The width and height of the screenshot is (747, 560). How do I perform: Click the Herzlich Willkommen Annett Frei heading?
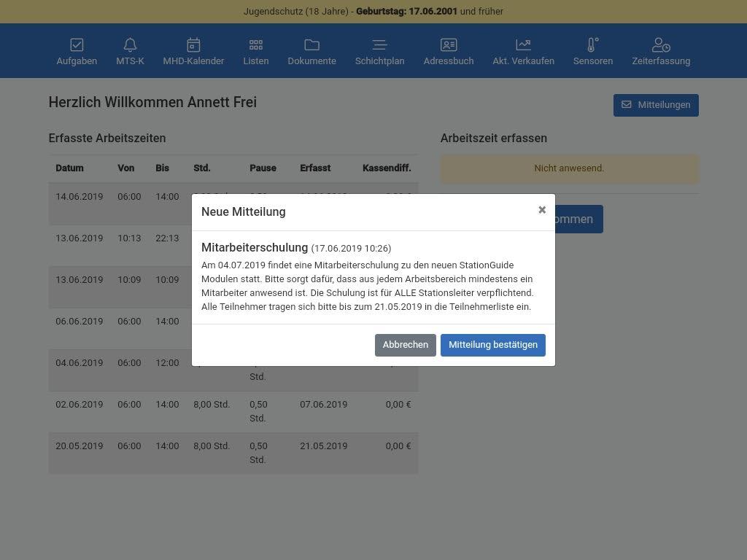pyautogui.click(x=152, y=102)
